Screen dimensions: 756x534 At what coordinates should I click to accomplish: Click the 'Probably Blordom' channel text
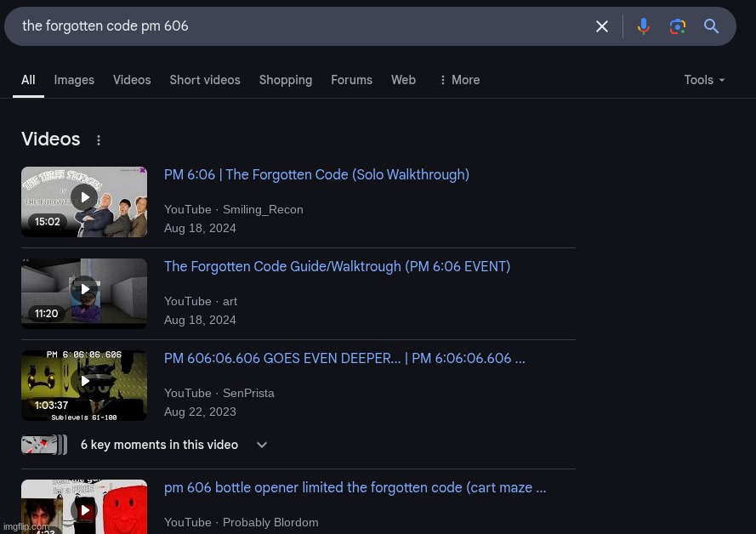270,522
